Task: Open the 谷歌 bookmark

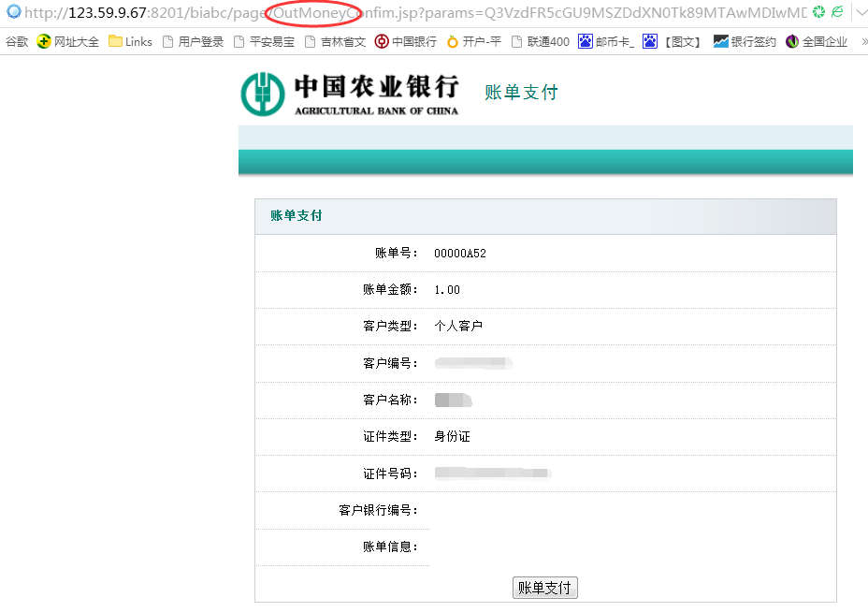Action: [x=17, y=41]
